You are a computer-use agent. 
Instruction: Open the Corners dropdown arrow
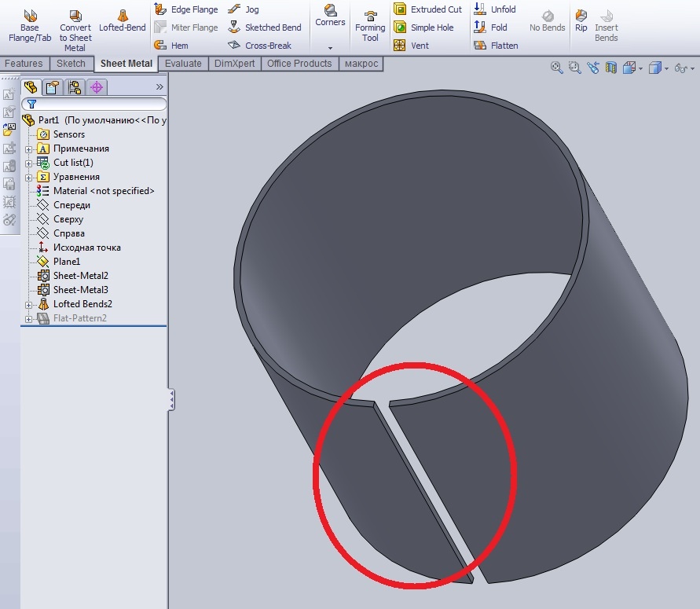click(330, 48)
